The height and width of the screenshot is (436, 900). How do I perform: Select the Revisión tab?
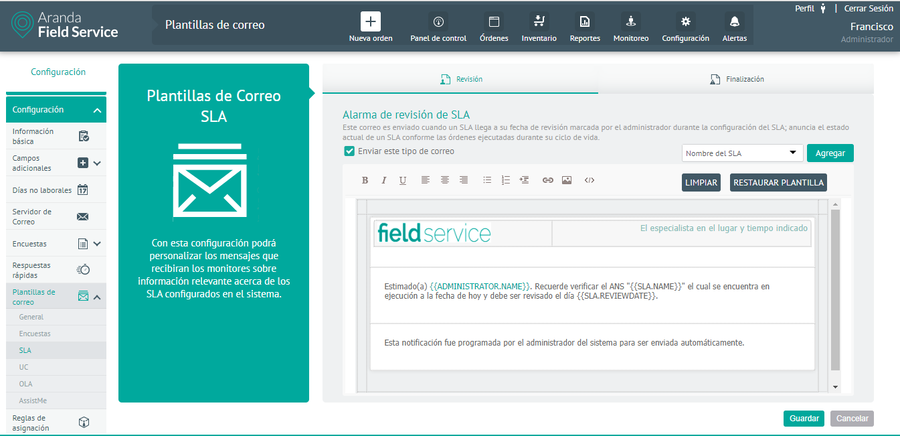coord(461,79)
